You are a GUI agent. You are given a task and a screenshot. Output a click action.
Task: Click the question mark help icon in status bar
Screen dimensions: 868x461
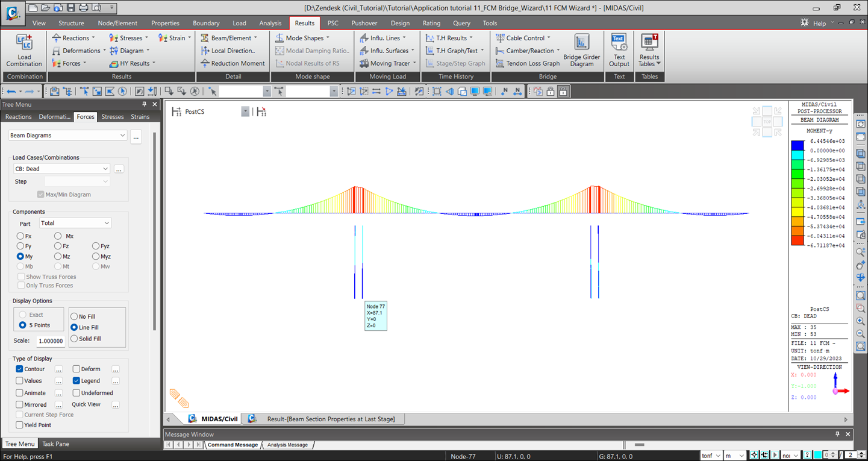pos(808,455)
